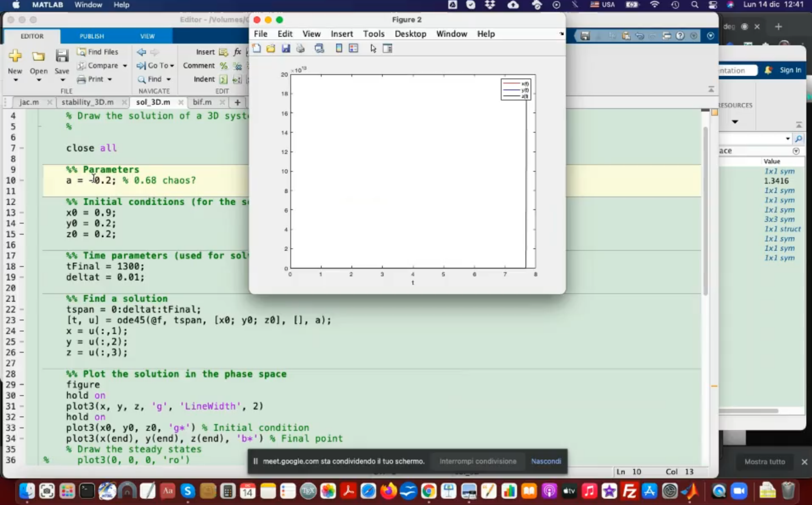This screenshot has height=505, width=812.
Task: Click the Save Figure floppy disk icon
Action: pyautogui.click(x=286, y=49)
